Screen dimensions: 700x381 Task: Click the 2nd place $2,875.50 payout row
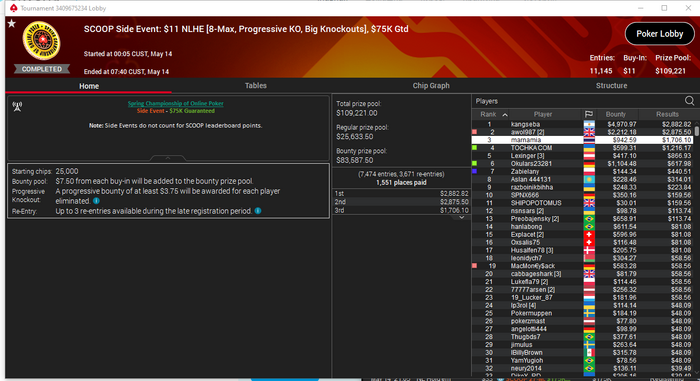tap(401, 202)
